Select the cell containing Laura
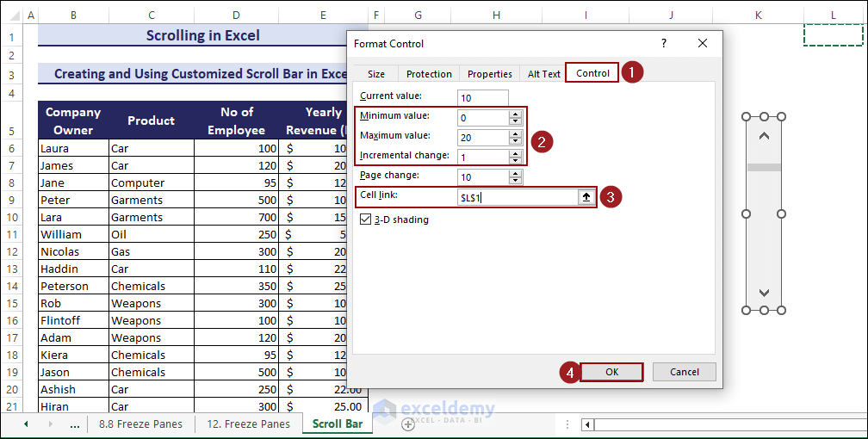Image resolution: width=868 pixels, height=439 pixels. (x=73, y=148)
